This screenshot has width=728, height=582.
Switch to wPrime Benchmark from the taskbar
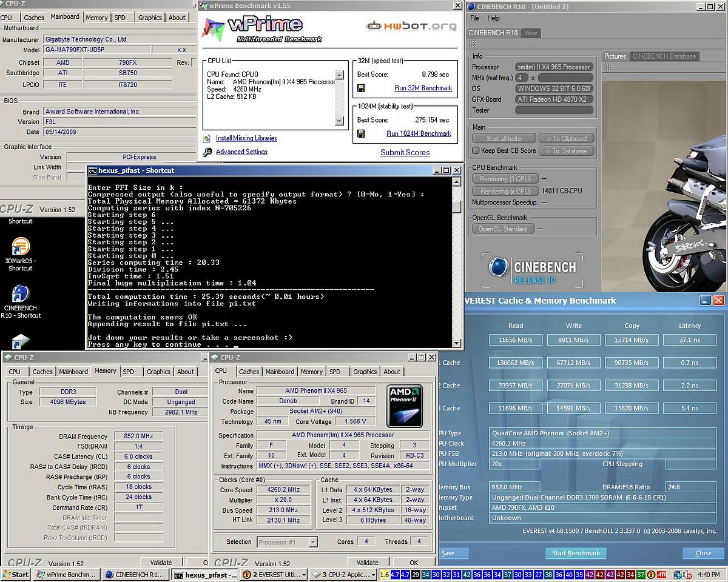coord(67,574)
